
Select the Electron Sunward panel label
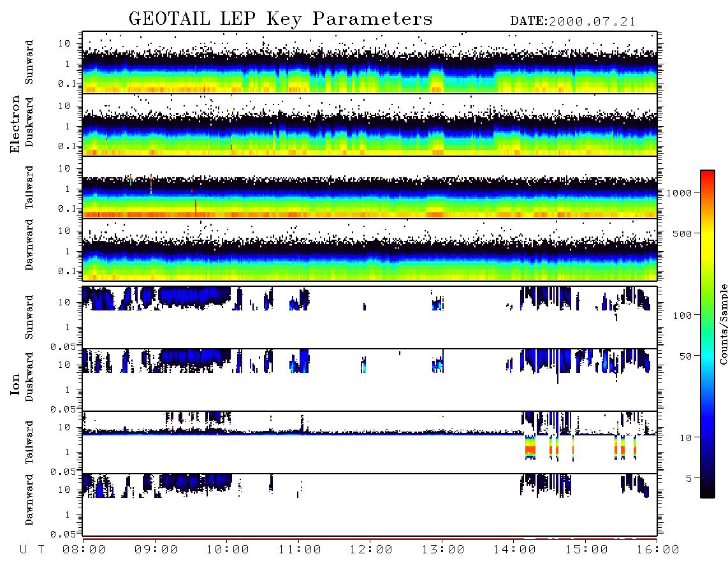(29, 62)
